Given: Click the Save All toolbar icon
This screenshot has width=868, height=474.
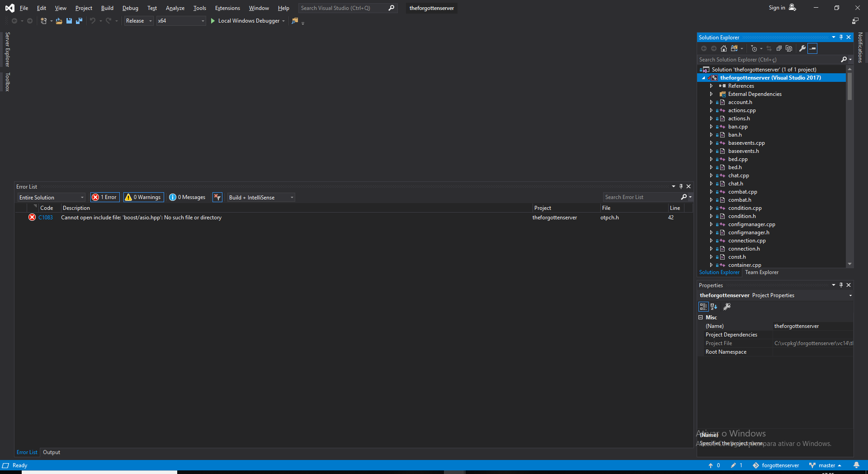Looking at the screenshot, I should [79, 21].
